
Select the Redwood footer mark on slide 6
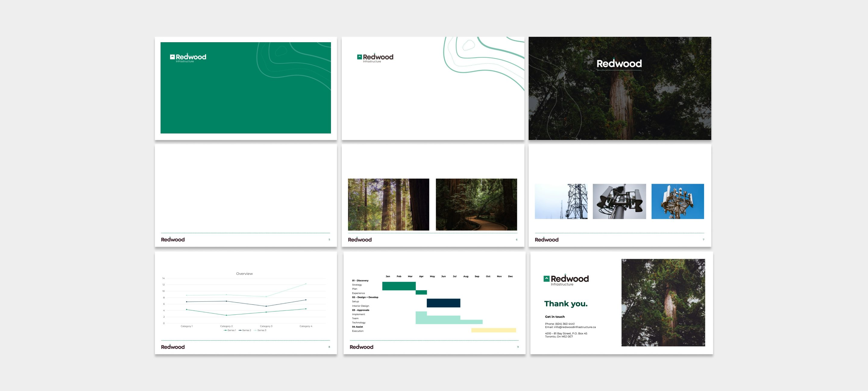point(360,240)
